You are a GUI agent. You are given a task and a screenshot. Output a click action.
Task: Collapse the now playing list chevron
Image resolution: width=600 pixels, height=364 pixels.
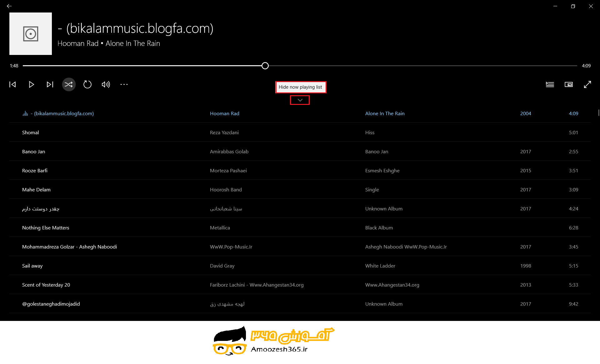coord(300,100)
